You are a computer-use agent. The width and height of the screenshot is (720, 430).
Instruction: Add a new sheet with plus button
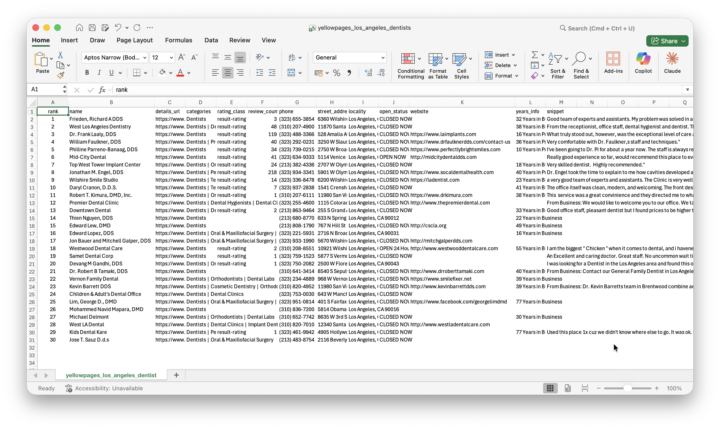176,375
